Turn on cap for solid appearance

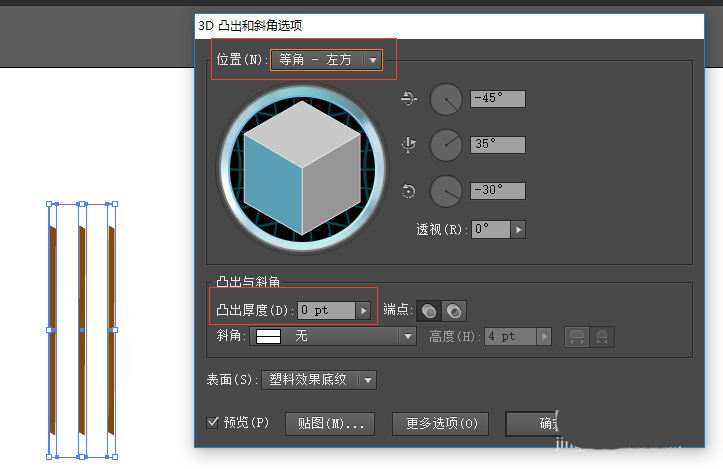coord(429,311)
